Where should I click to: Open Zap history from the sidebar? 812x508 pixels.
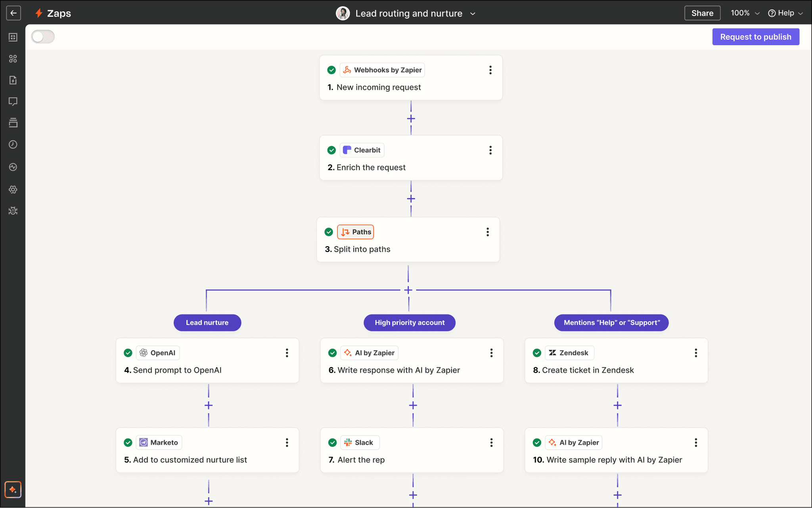pos(13,145)
